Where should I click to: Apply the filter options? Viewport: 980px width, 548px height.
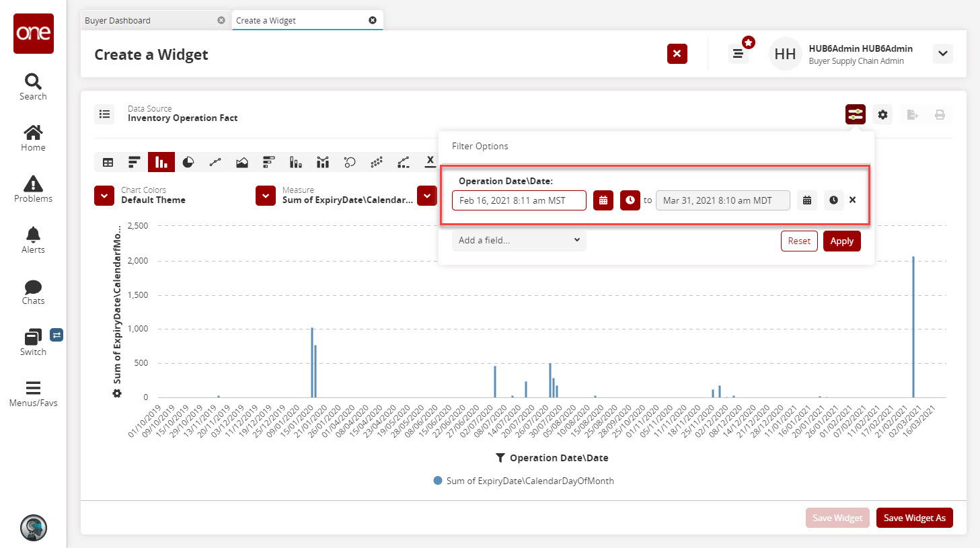(842, 241)
